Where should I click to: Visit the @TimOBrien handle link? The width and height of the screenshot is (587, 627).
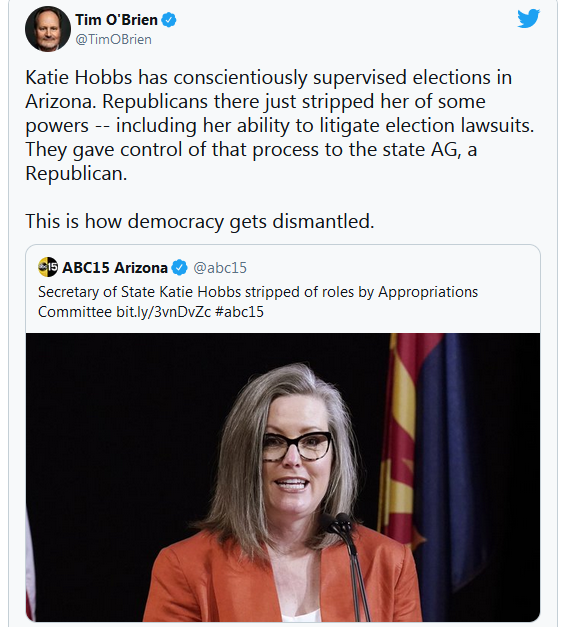[x=114, y=39]
